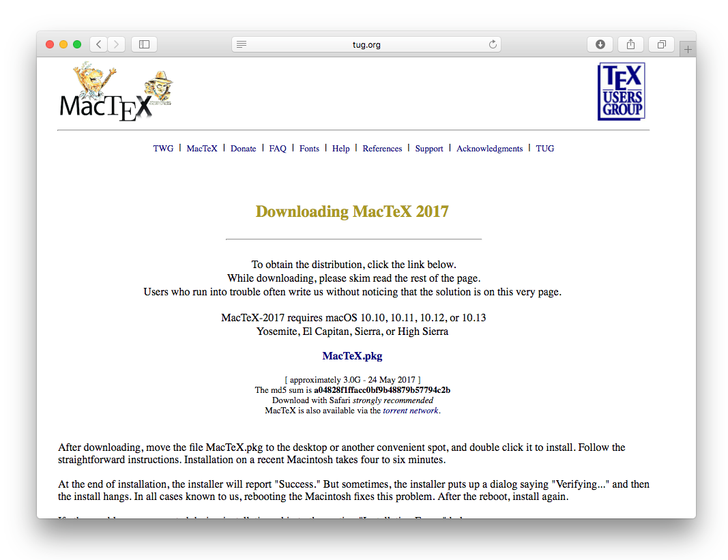
Task: Click the MacTeX logo image
Action: (x=116, y=91)
